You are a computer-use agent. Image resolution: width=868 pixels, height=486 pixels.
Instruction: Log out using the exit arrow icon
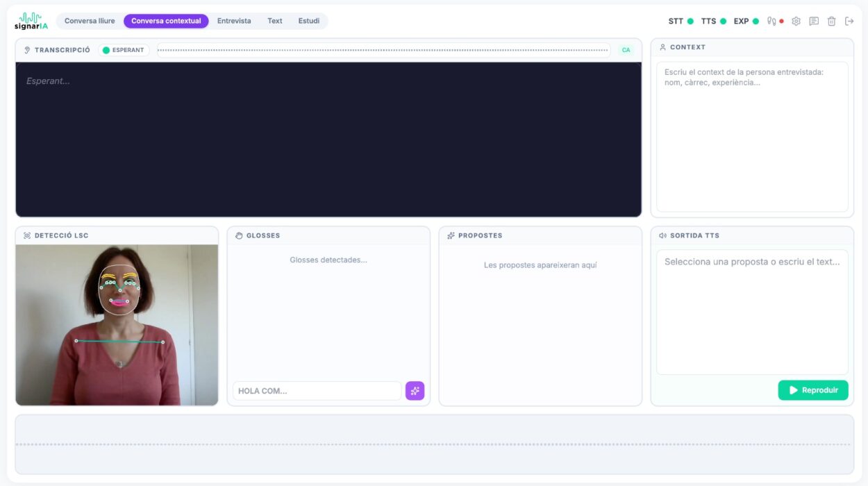click(849, 21)
